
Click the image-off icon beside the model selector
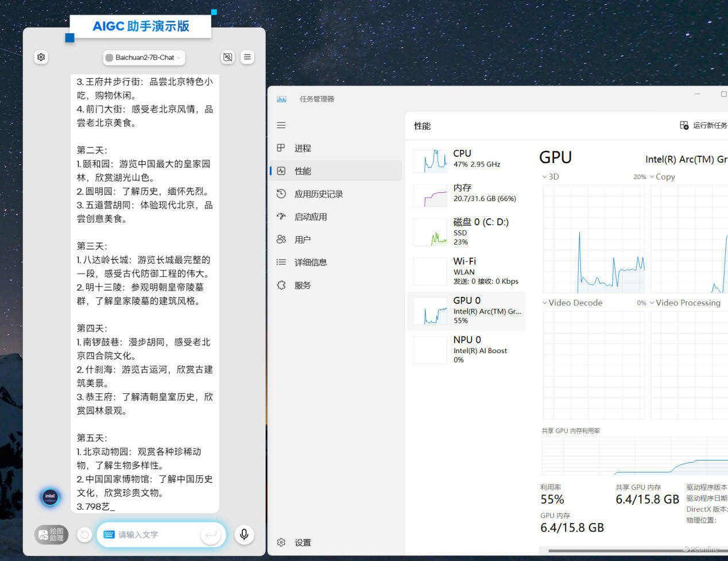228,57
